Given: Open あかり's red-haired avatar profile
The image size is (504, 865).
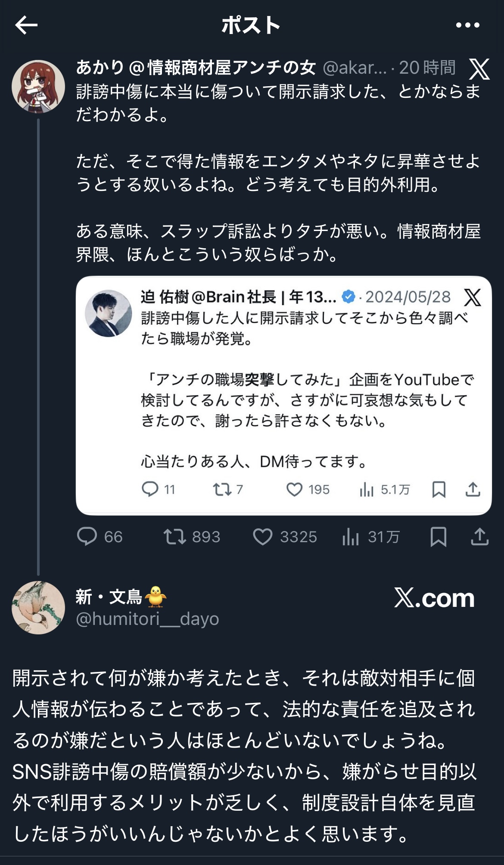Looking at the screenshot, I should (x=38, y=86).
